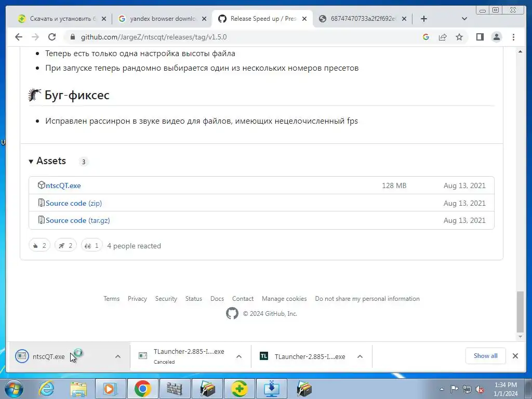Click the network tray icon

pyautogui.click(x=467, y=389)
